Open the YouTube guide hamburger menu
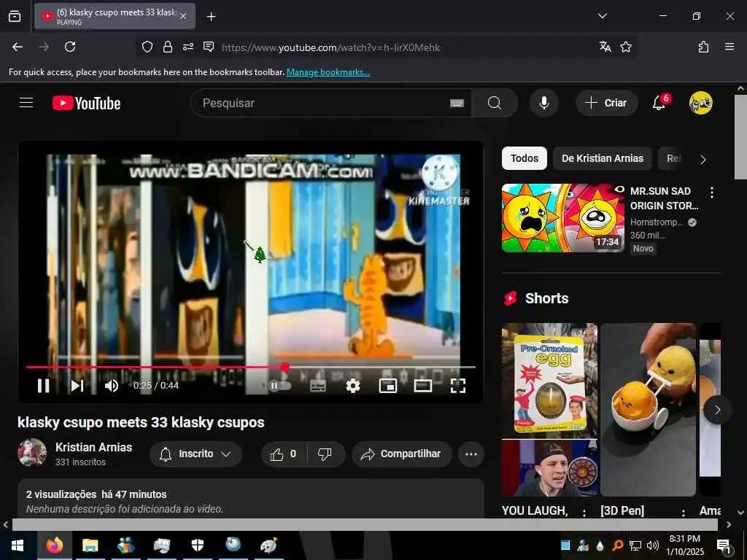 click(26, 102)
